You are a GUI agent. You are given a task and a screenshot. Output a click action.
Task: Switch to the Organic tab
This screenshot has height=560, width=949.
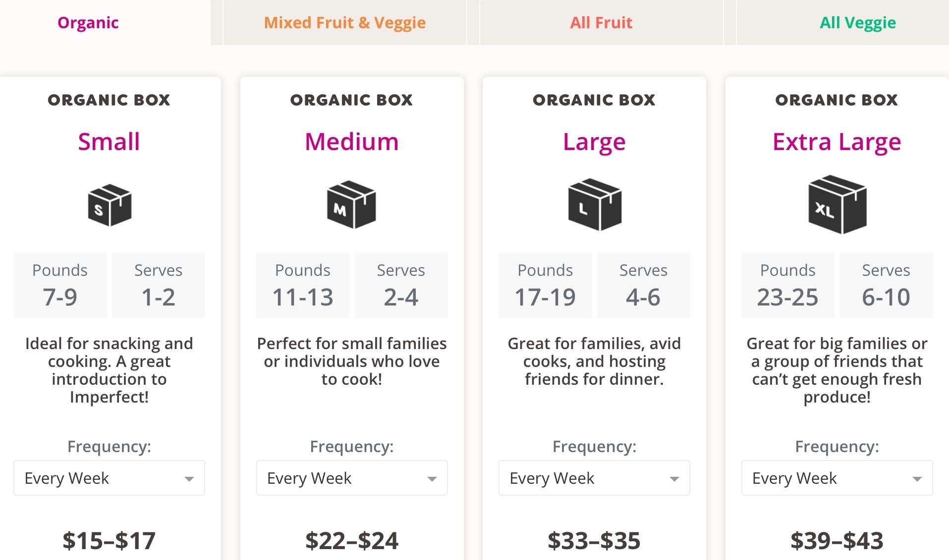(88, 23)
